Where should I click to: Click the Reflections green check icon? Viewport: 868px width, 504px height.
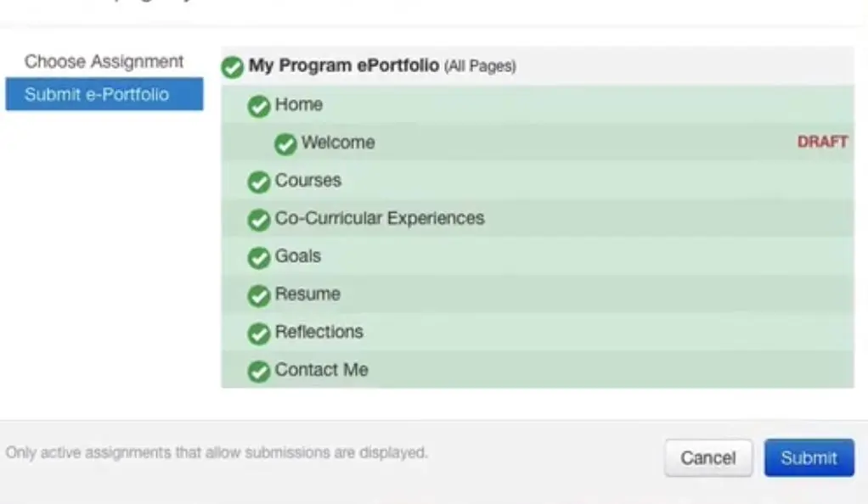pos(258,334)
